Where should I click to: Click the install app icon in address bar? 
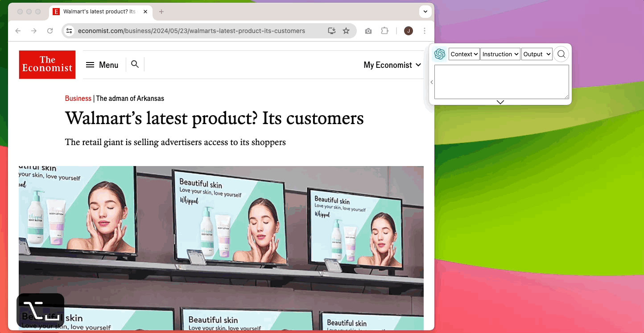pos(331,31)
